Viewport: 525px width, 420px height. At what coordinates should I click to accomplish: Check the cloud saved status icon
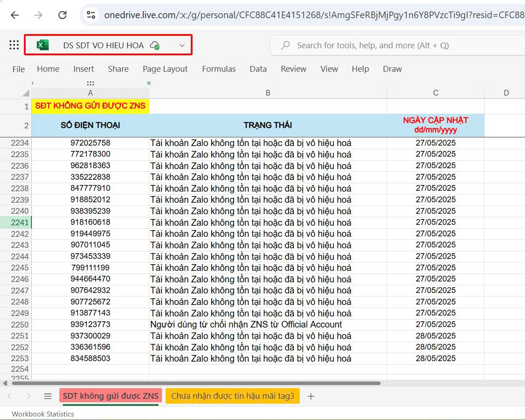[154, 46]
